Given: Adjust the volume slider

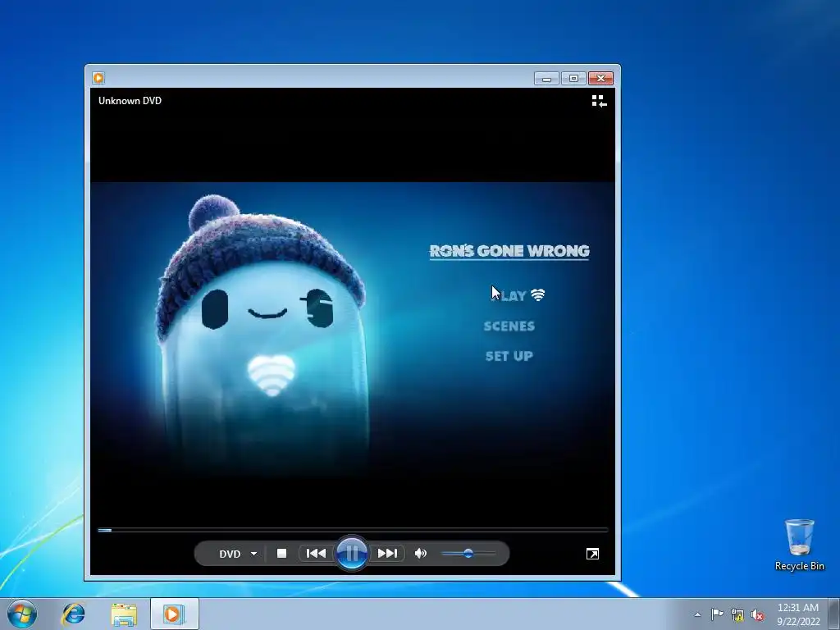Looking at the screenshot, I should pos(468,554).
